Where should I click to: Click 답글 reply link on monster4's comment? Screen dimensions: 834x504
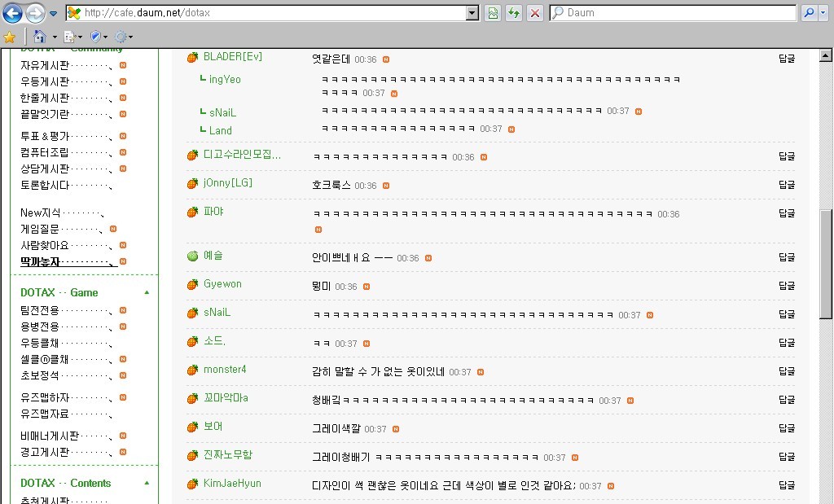[x=787, y=370]
